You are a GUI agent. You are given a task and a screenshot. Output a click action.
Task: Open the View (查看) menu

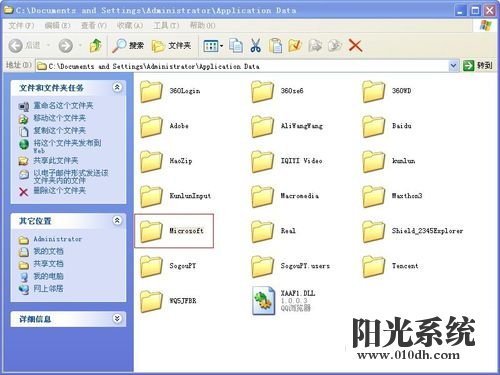94,25
